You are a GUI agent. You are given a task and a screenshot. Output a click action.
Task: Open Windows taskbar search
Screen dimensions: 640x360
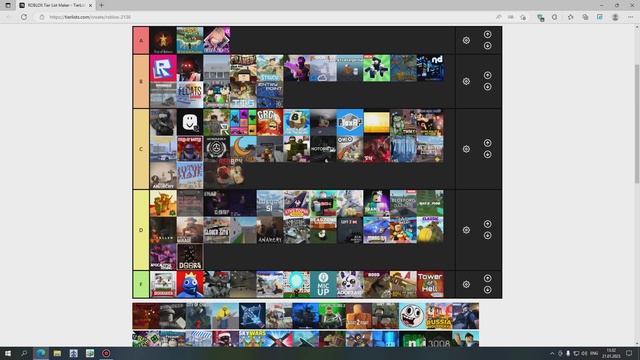tap(24, 353)
